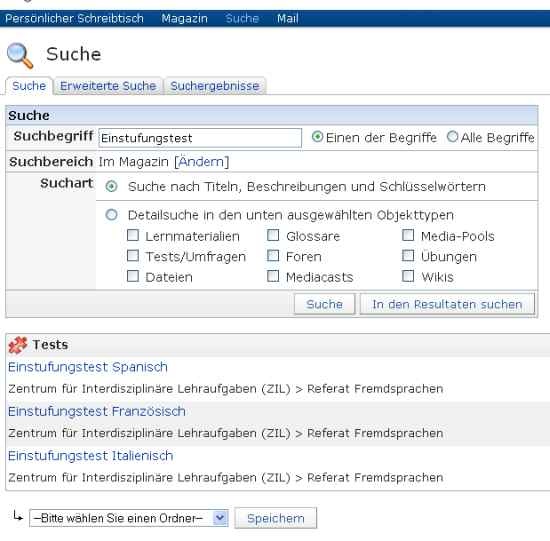550x541 pixels.
Task: Click path text under Einstufungstest Italienisch
Action: tap(226, 477)
